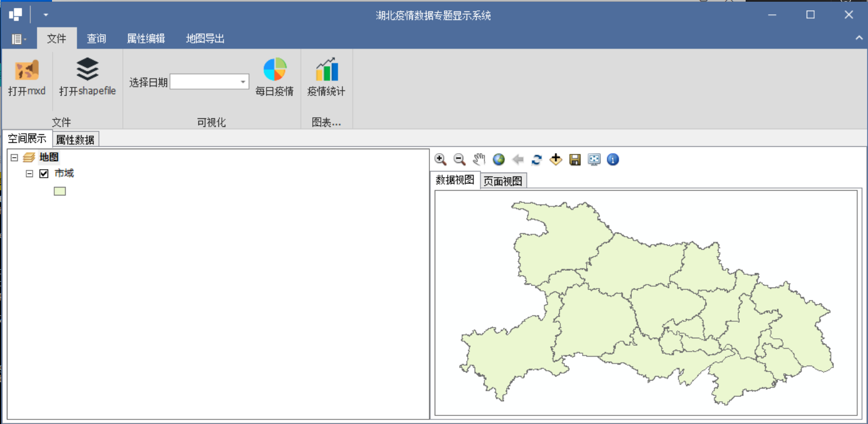Activate the Pan hand tool
Viewport: 868px width, 424px height.
click(479, 159)
